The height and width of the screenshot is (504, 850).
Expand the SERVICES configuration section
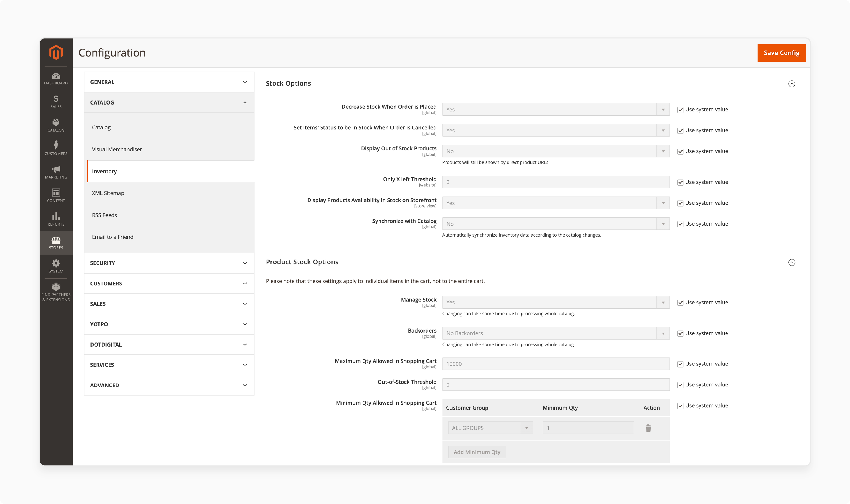tap(169, 365)
